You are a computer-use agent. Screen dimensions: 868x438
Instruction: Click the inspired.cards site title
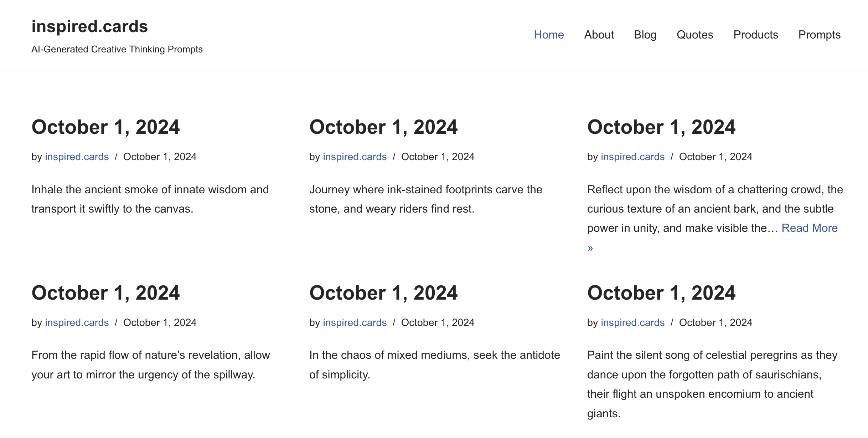tap(89, 26)
